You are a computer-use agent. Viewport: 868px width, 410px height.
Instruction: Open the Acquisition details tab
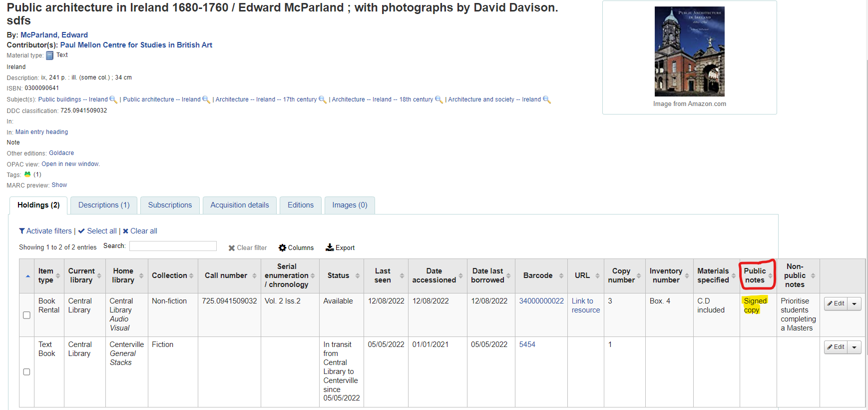[240, 205]
